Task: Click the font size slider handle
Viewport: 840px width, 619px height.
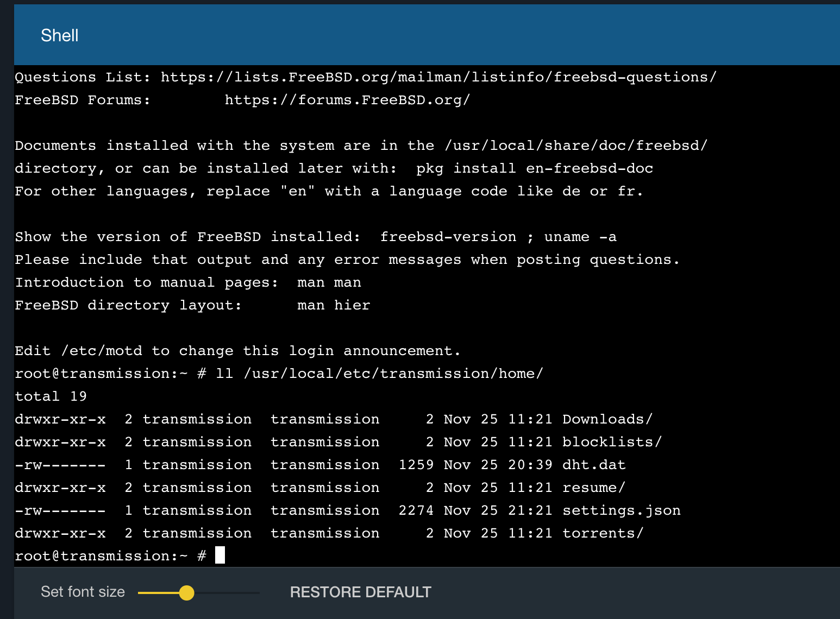Action: pos(186,593)
